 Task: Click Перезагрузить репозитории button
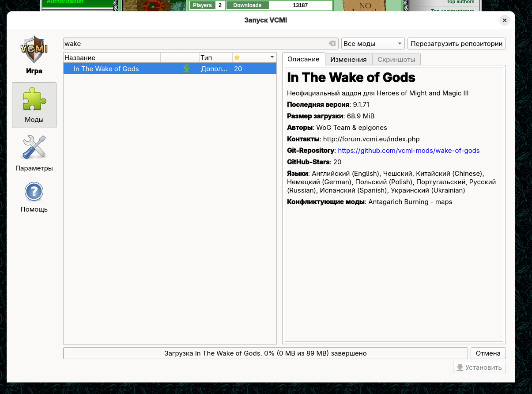457,43
